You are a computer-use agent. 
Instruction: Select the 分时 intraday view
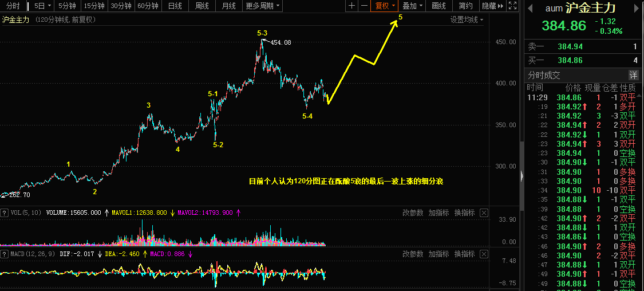[x=13, y=6]
